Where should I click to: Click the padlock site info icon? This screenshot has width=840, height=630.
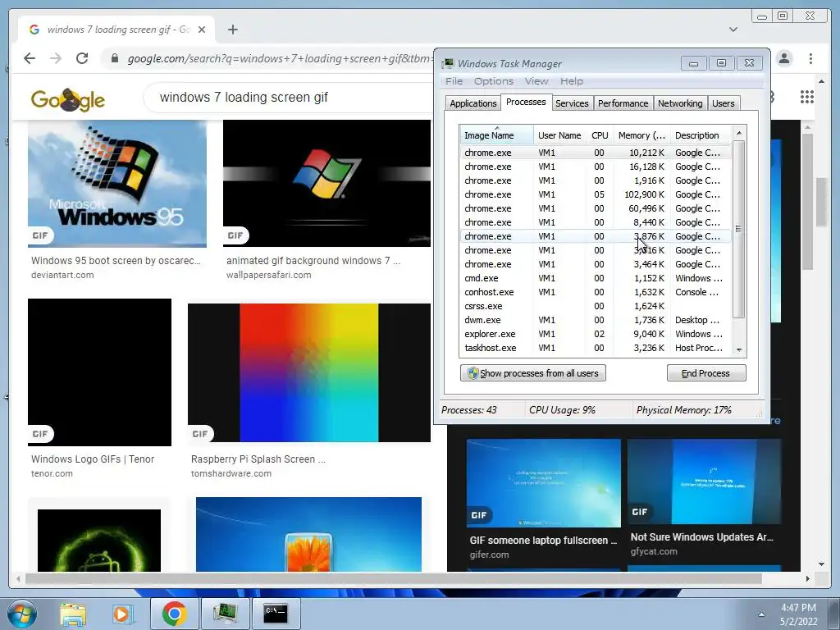(x=114, y=58)
